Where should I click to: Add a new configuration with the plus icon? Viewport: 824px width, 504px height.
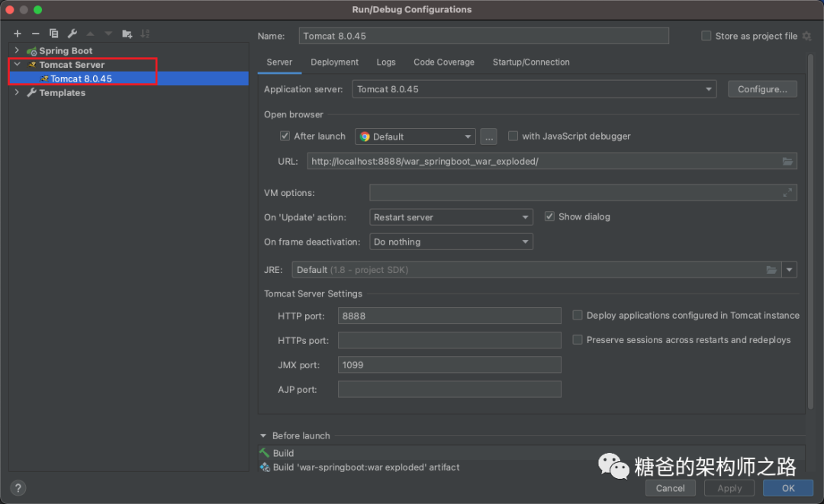[x=18, y=34]
